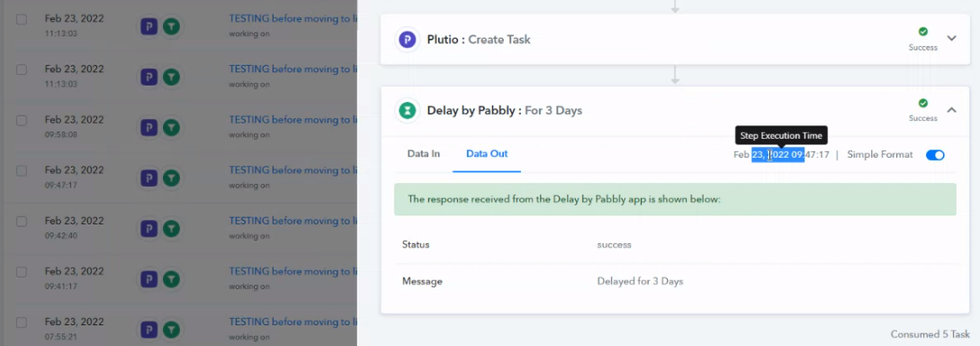The image size is (980, 346).
Task: Click green filter icon in the 07:55:21 row
Action: pos(171,330)
